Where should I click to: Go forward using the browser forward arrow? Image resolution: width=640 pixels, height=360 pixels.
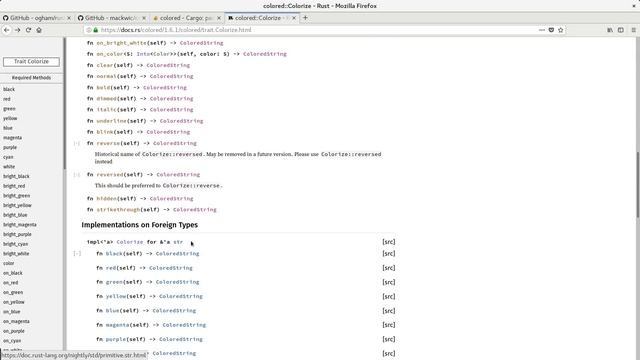pos(18,30)
